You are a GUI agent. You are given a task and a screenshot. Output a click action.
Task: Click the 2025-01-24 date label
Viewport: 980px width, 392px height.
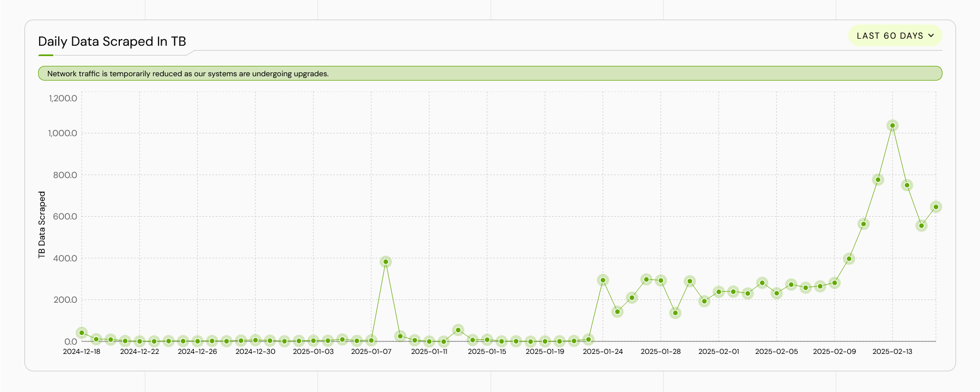coord(603,352)
